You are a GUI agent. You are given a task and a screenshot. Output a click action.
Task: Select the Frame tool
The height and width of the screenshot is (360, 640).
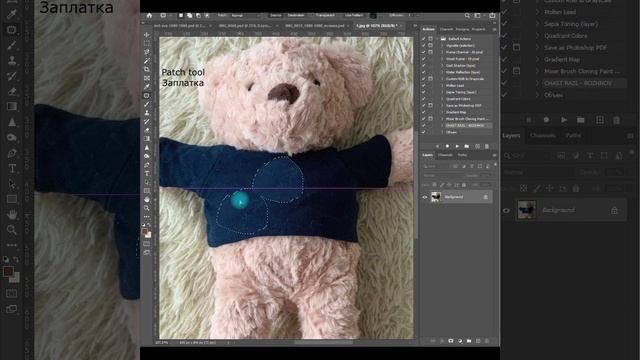147,78
